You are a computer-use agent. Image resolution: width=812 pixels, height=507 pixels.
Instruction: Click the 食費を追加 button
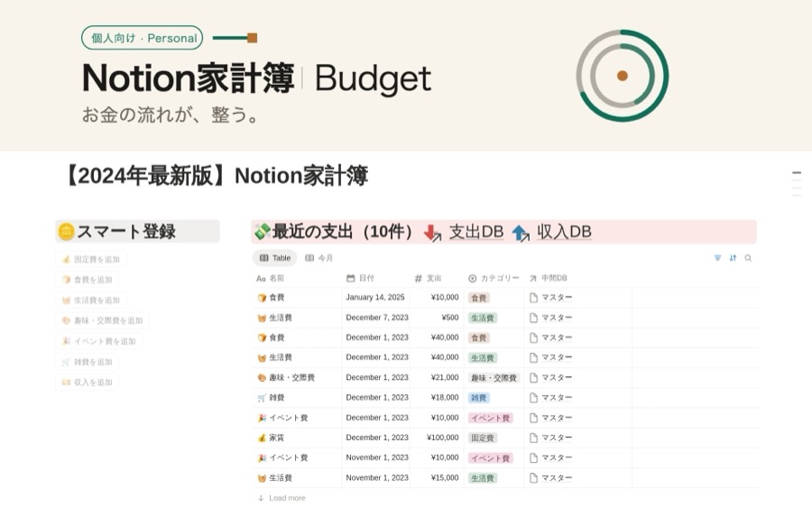[88, 280]
